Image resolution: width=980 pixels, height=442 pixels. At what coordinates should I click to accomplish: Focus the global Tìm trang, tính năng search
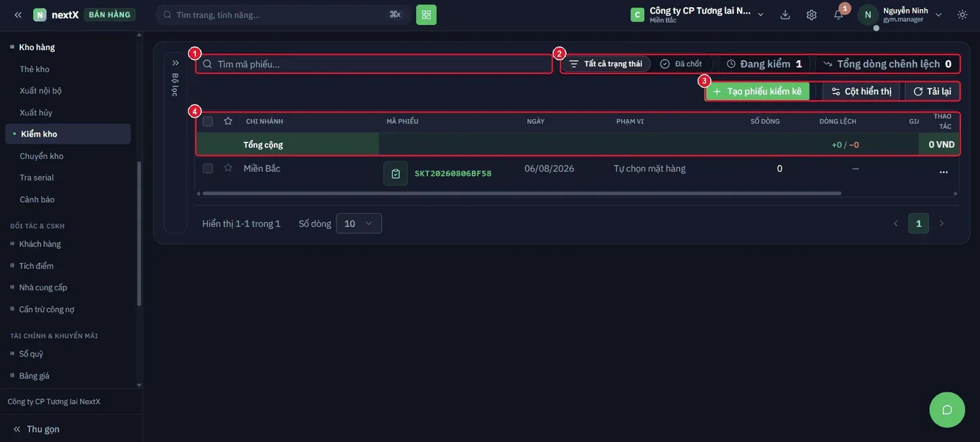pos(283,14)
